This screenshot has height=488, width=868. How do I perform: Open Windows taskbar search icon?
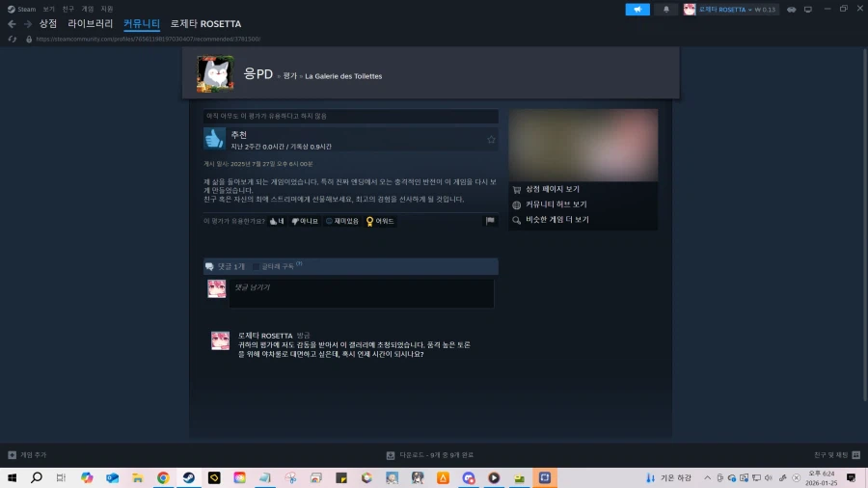(37, 477)
